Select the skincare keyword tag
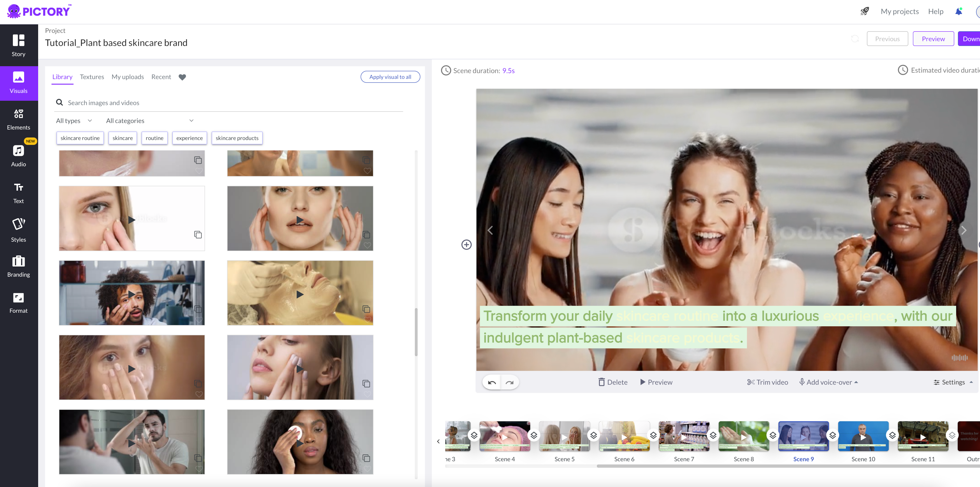This screenshot has height=487, width=980. tap(122, 138)
